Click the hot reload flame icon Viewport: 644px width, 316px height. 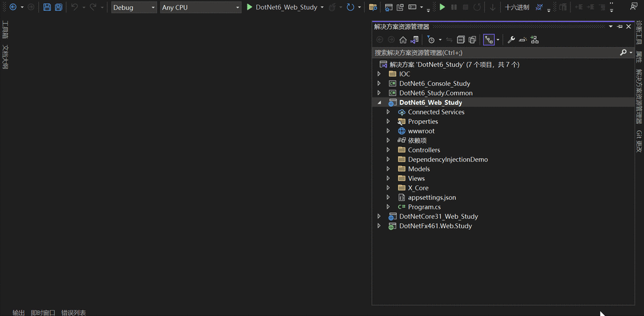(x=333, y=7)
